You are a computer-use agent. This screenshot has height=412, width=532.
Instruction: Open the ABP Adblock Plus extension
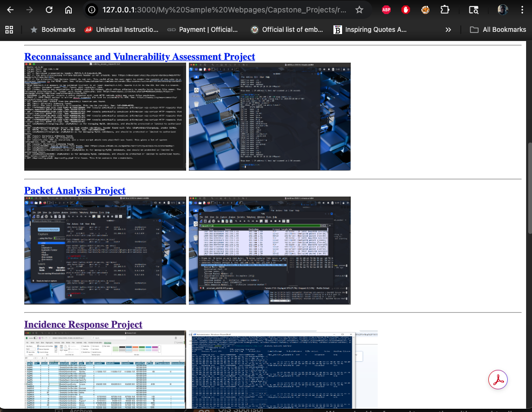coord(386,10)
